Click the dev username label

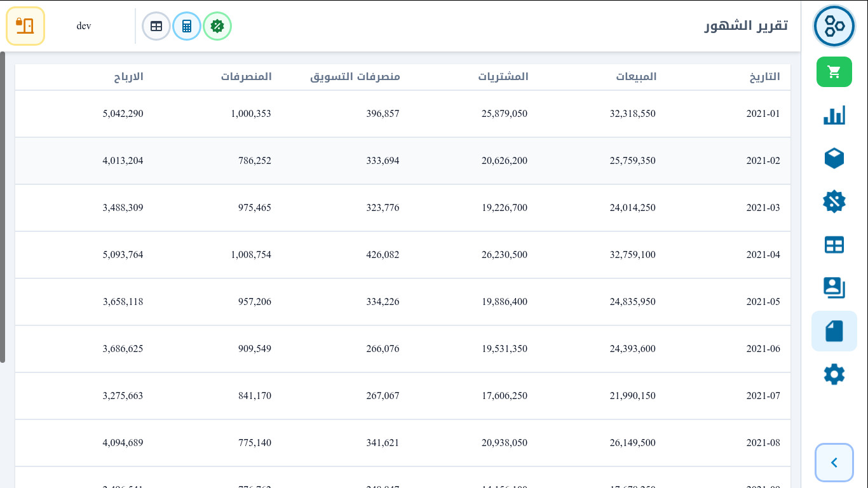pyautogui.click(x=84, y=26)
